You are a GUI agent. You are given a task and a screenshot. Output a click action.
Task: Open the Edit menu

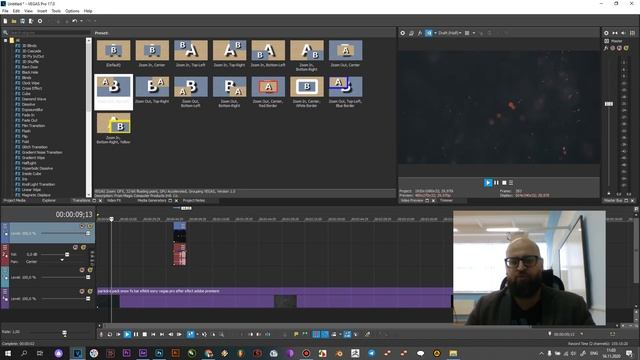(x=16, y=11)
